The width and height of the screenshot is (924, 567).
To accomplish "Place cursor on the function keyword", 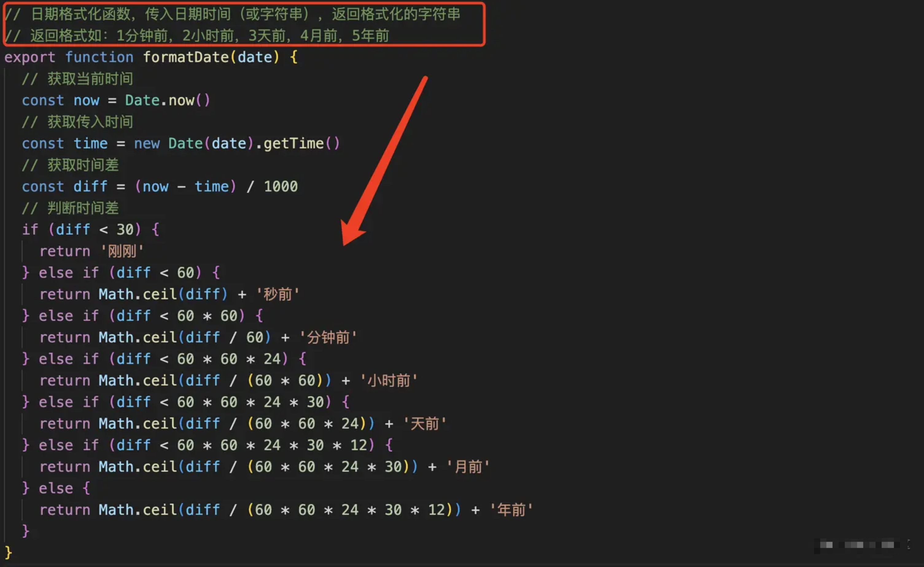I will pyautogui.click(x=99, y=57).
